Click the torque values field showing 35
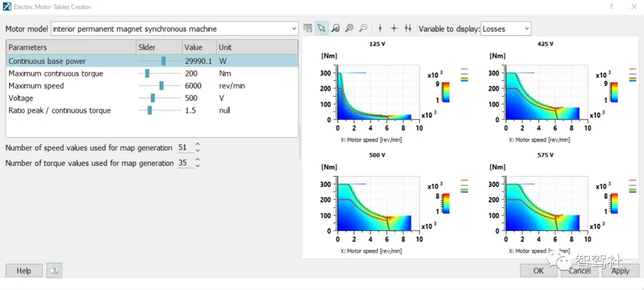Viewport: 644px width, 290px height. 185,163
